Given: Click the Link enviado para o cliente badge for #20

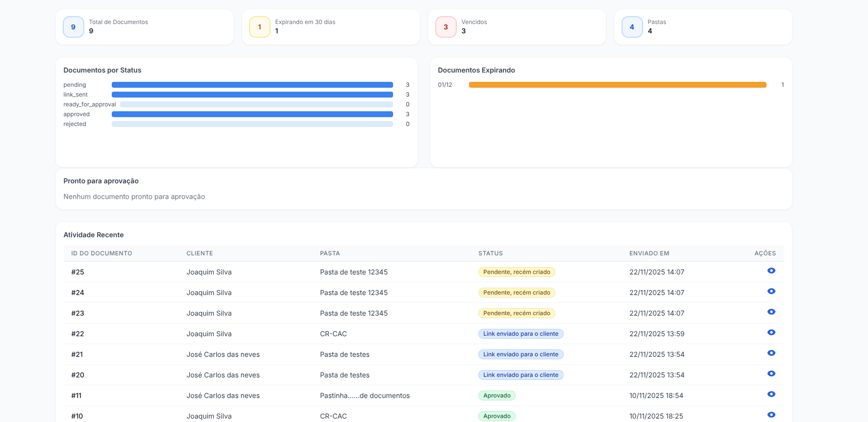Looking at the screenshot, I should (521, 375).
